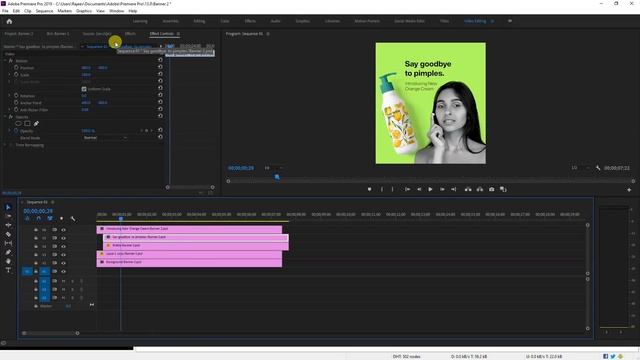The height and width of the screenshot is (360, 640).
Task: Click Export Frame camera button
Action: (491, 189)
